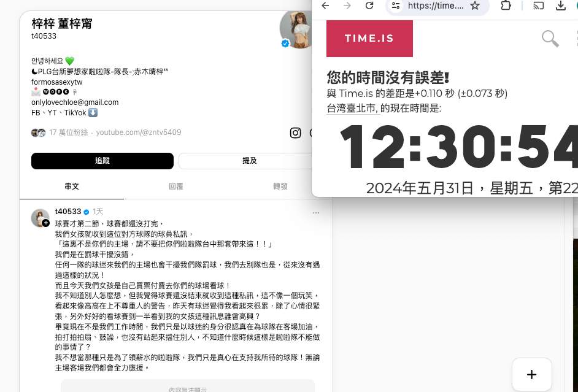
Task: Bookmark this page with the star
Action: pyautogui.click(x=475, y=6)
